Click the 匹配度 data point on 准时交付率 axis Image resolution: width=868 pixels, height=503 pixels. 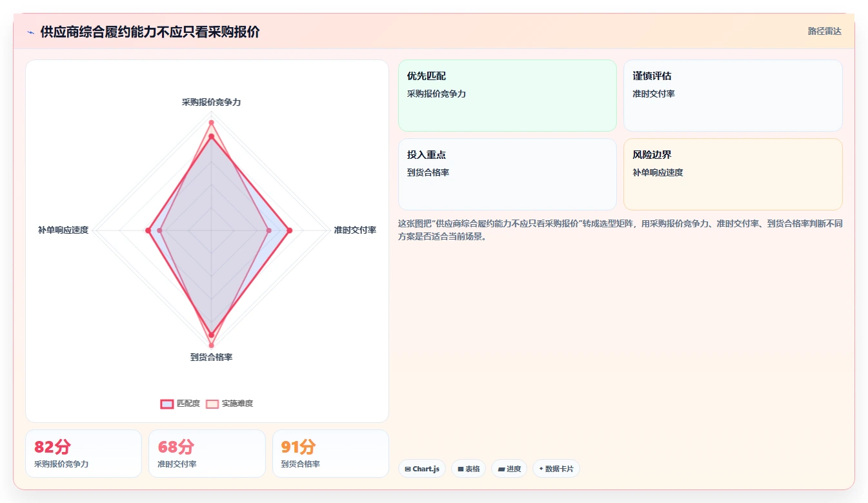[x=289, y=231]
